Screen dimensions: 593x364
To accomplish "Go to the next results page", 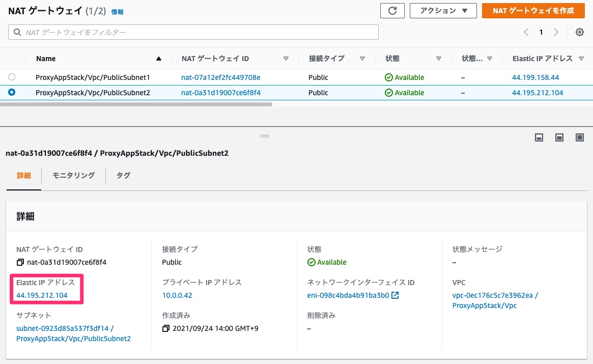I will (556, 32).
